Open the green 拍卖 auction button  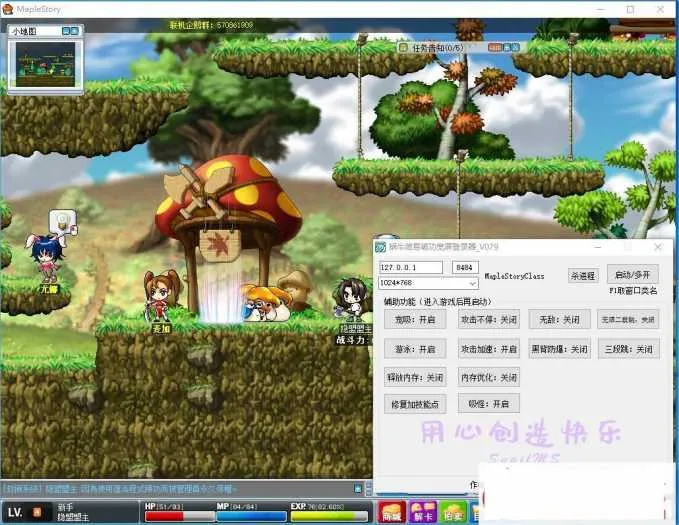[453, 512]
